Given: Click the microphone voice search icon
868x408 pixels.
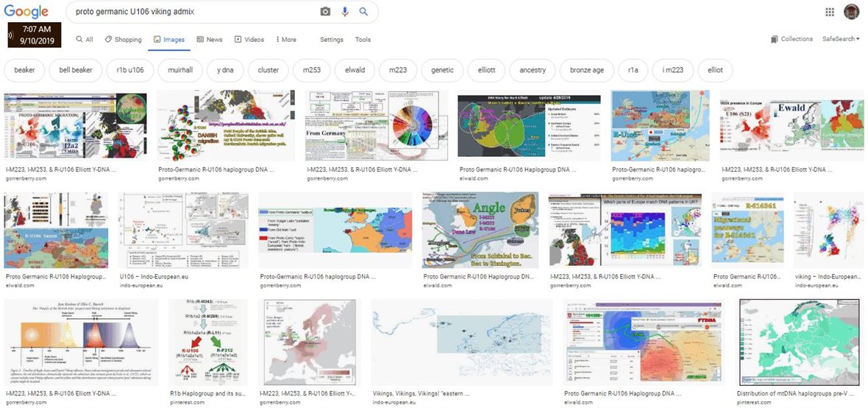Looking at the screenshot, I should (x=344, y=13).
